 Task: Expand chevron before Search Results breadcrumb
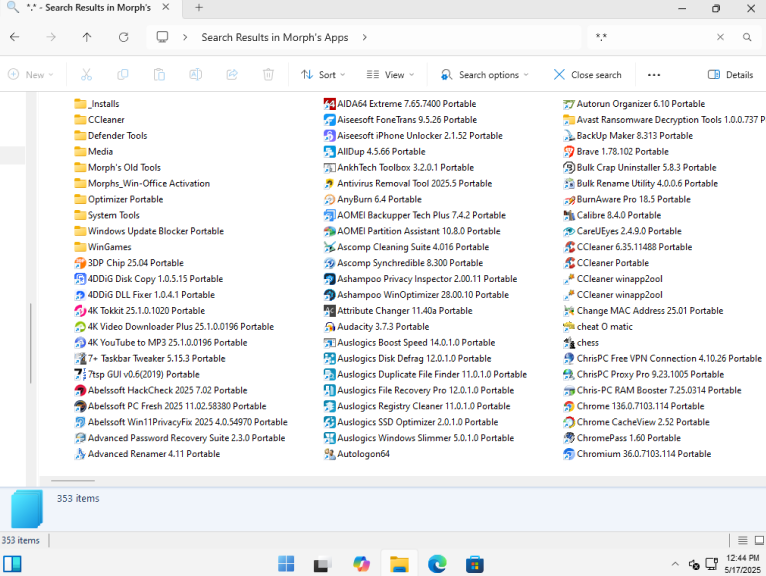(x=185, y=37)
